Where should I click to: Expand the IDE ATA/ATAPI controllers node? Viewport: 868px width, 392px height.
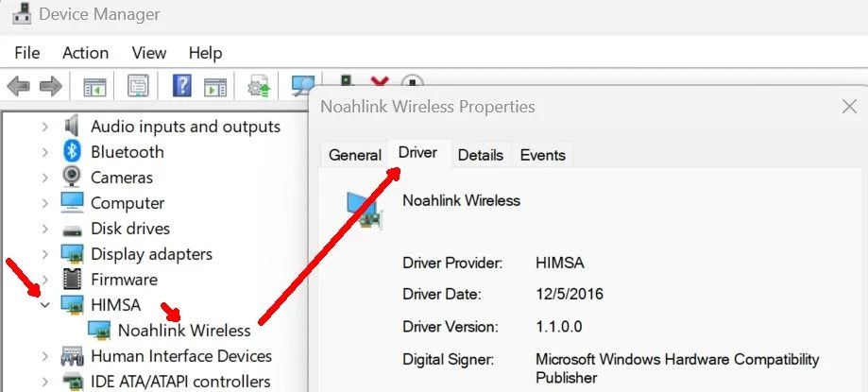45,382
